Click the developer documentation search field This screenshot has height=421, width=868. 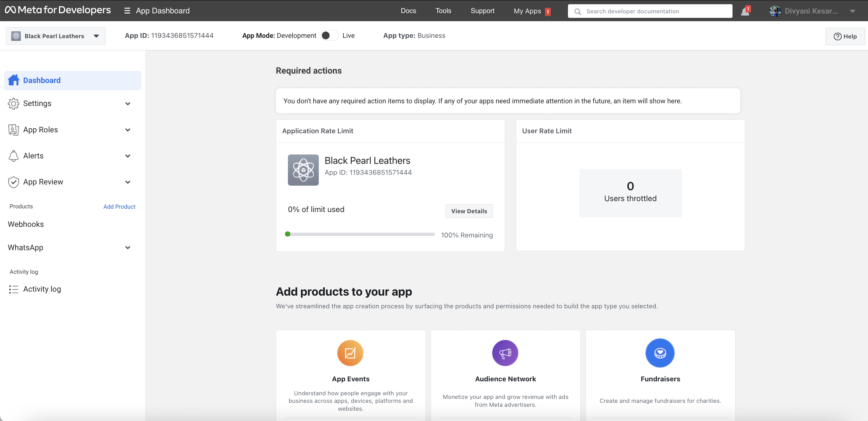coord(650,11)
